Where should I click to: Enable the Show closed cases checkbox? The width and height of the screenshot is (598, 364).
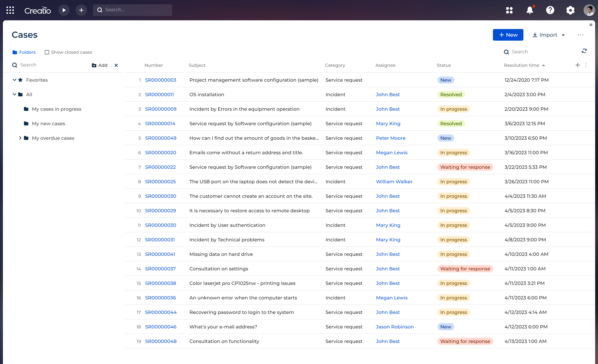pos(47,52)
